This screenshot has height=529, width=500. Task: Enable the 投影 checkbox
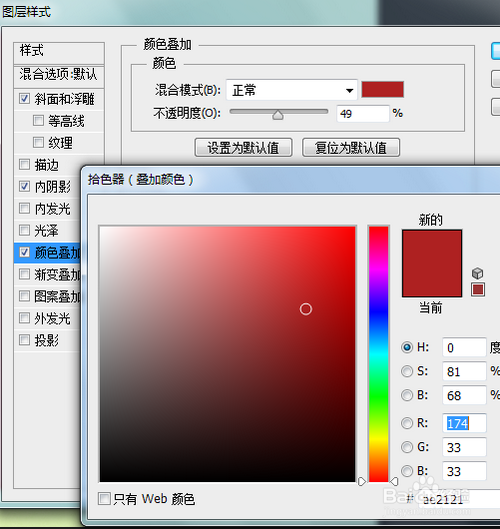[x=24, y=339]
